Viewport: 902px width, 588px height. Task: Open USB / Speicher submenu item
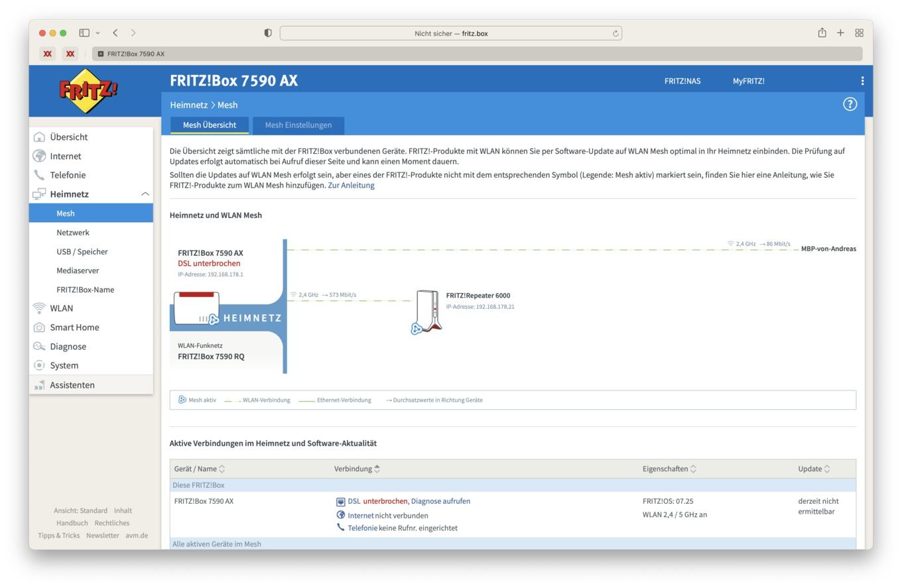pyautogui.click(x=82, y=252)
